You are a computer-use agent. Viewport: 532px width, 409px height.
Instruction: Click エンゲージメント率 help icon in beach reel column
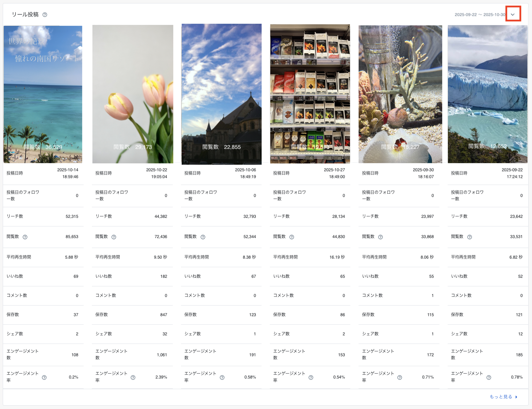click(x=44, y=377)
